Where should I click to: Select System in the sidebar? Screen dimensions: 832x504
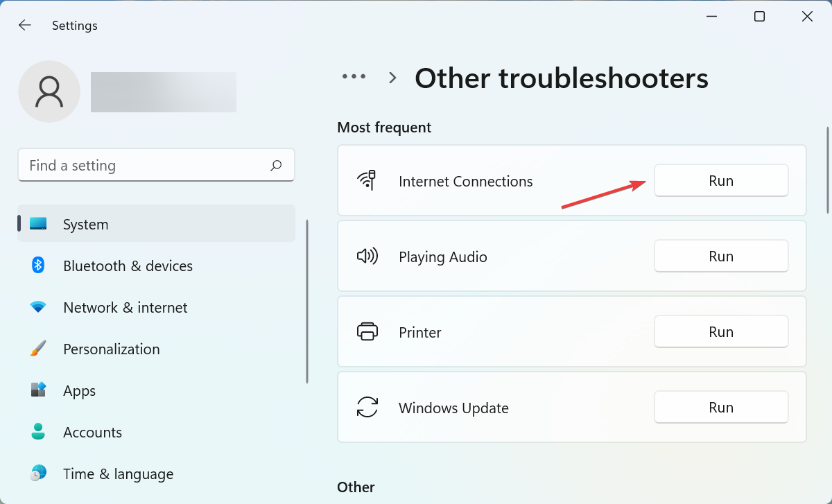tap(85, 224)
